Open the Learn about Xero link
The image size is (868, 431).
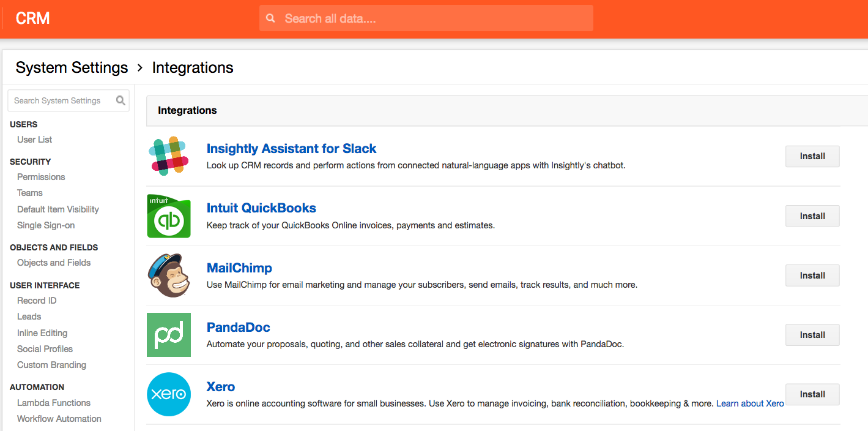750,403
